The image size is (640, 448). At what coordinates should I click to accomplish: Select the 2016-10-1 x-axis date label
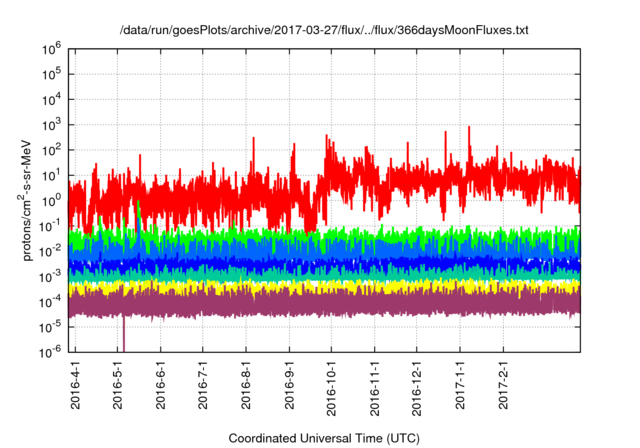pos(331,386)
